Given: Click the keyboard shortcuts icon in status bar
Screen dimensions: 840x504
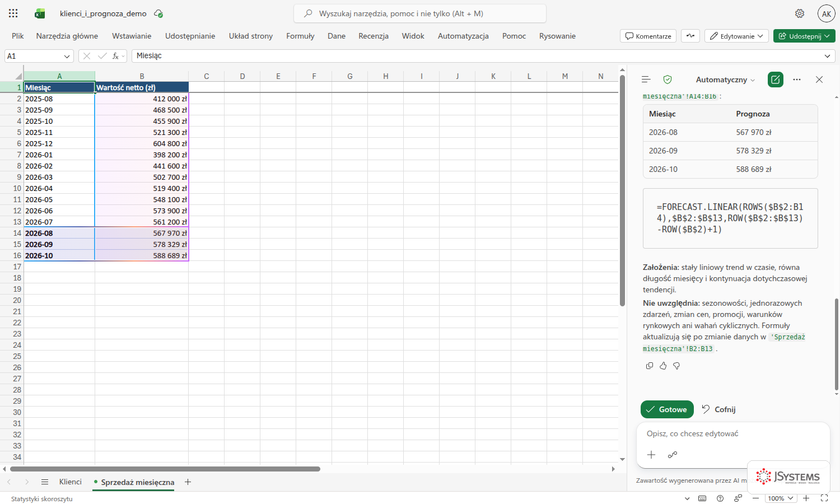Looking at the screenshot, I should pyautogui.click(x=702, y=498).
